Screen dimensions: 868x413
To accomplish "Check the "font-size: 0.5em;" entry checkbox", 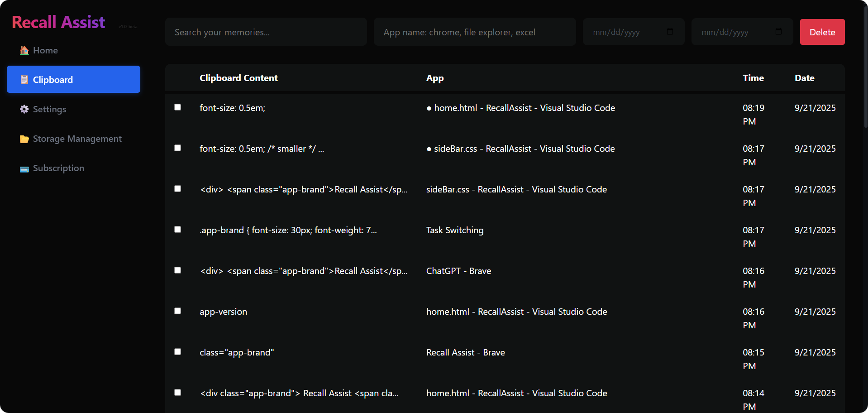I will [x=177, y=107].
